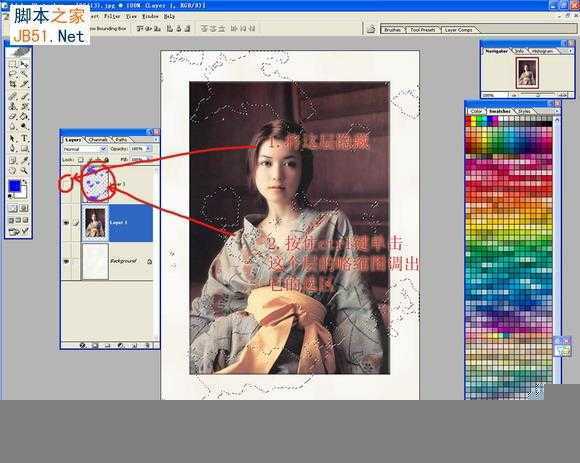Hide the selected portrait layer's eye icon
580x463 pixels.
(66, 223)
